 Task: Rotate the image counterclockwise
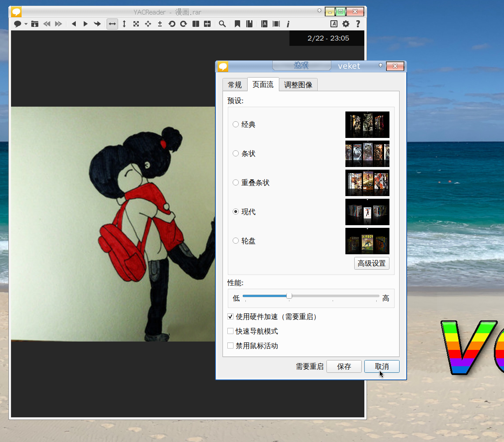tap(172, 24)
